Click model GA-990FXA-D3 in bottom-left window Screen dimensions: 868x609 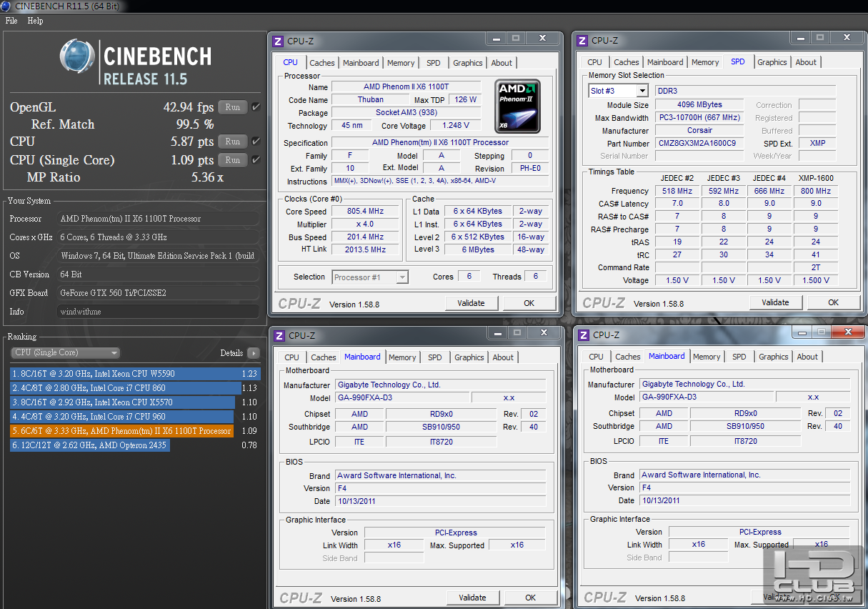point(402,397)
